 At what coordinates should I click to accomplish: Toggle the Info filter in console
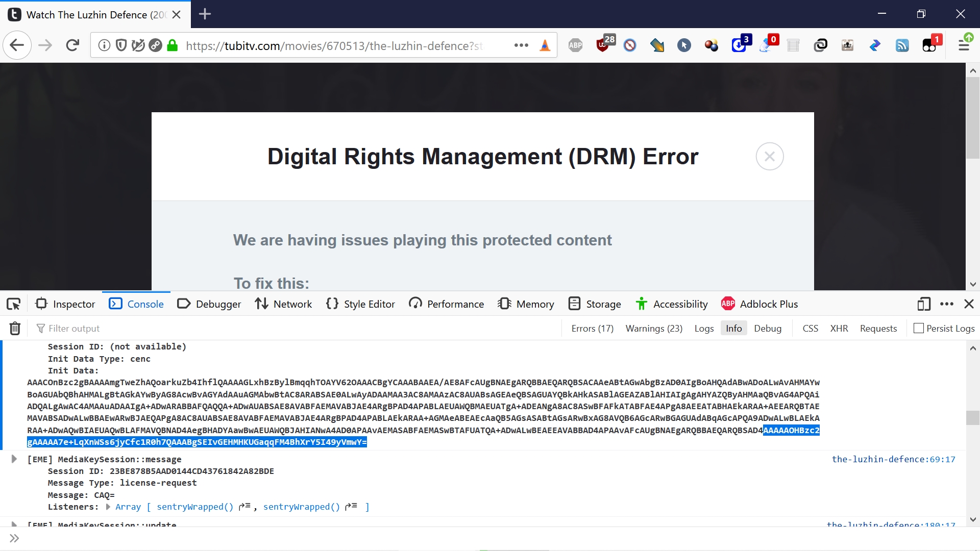[733, 329]
